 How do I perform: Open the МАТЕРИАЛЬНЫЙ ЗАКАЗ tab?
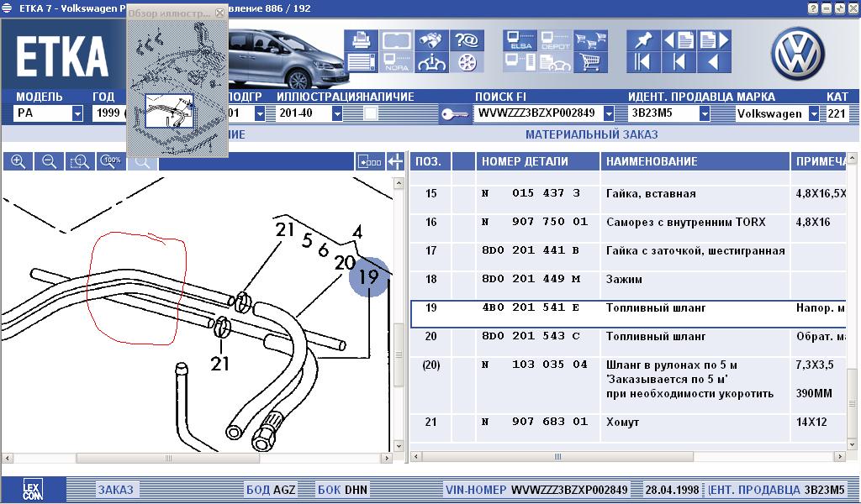591,134
